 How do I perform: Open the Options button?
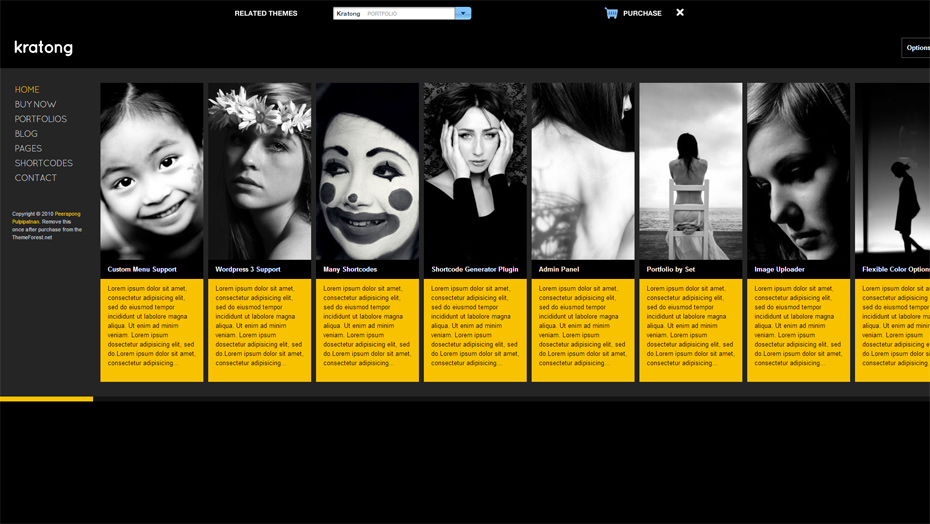[x=916, y=47]
